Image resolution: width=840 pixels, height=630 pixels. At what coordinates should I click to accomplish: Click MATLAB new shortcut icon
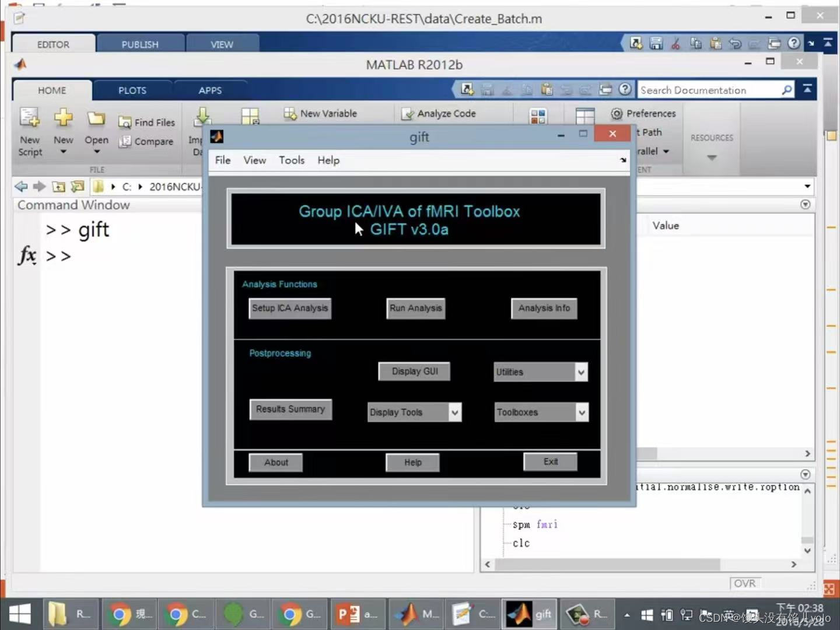(467, 89)
